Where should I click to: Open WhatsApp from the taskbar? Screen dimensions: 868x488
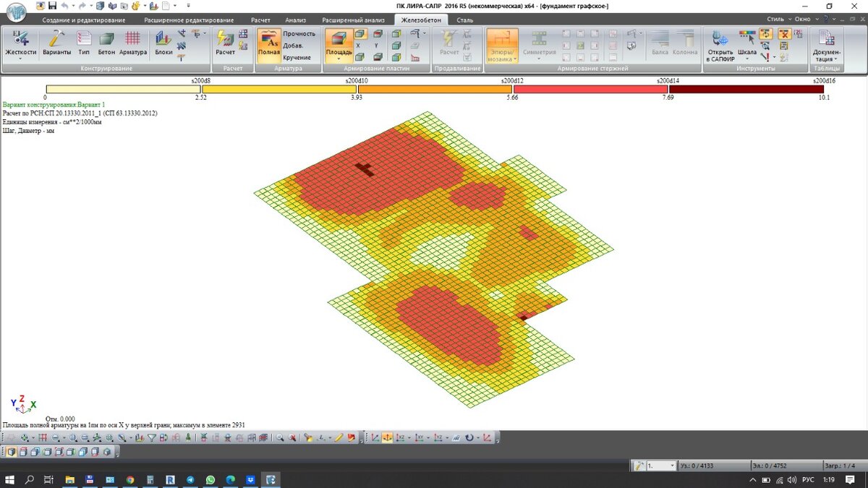click(x=210, y=480)
